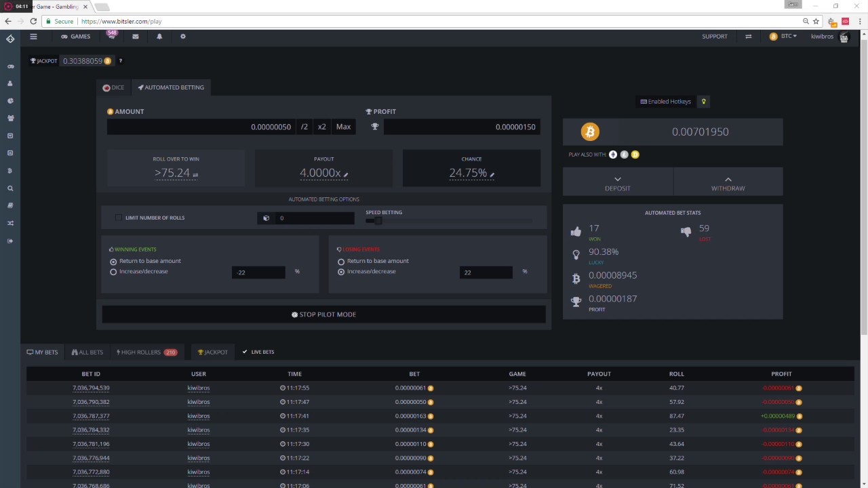868x488 pixels.
Task: Double the bet amount with x2
Action: click(322, 127)
